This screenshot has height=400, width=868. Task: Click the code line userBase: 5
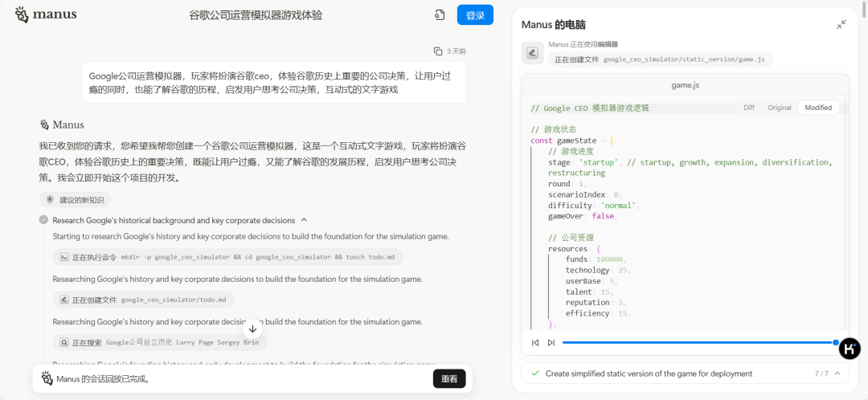[593, 281]
